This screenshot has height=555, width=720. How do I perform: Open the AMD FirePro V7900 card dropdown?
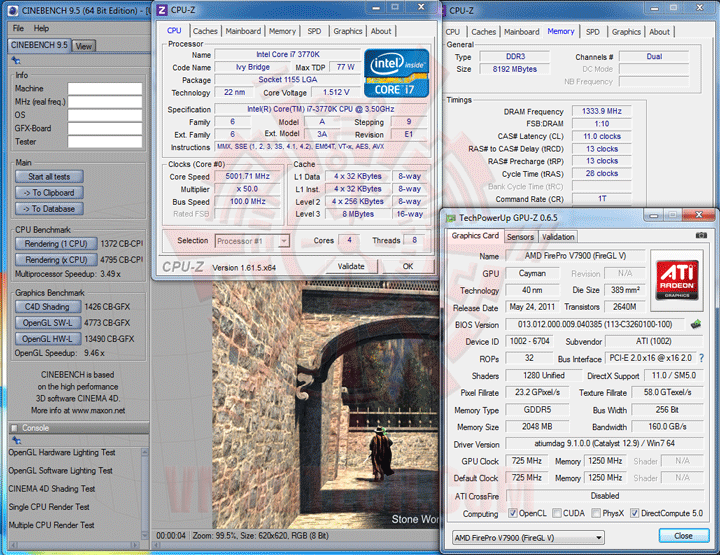coord(528,538)
